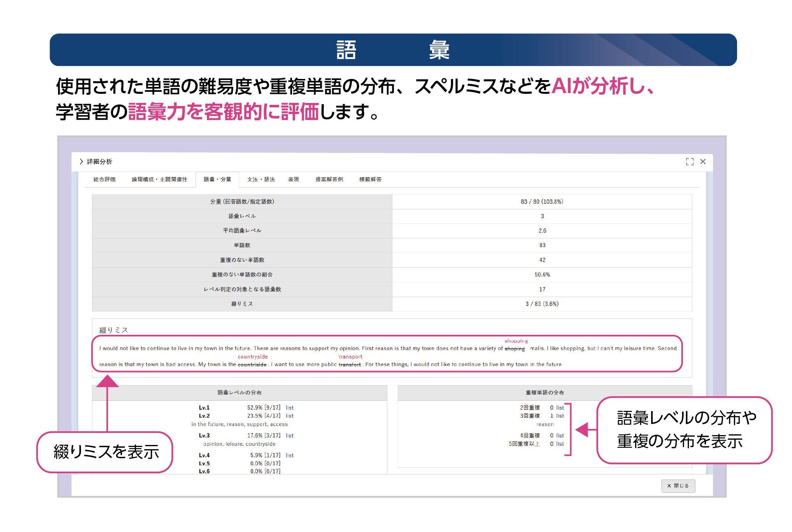This screenshot has height=532, width=792.
Task: Open the 模範解答 tab
Action: pos(370,179)
